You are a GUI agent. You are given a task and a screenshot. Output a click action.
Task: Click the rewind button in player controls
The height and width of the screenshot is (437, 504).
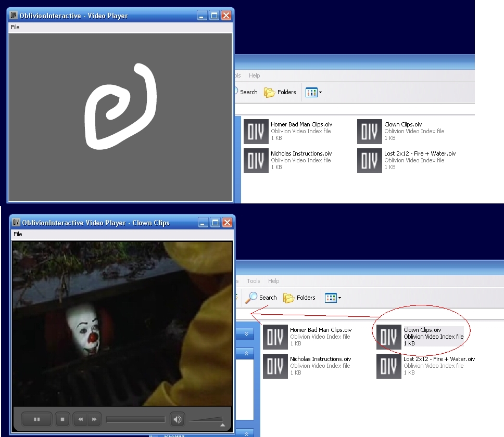point(81,419)
